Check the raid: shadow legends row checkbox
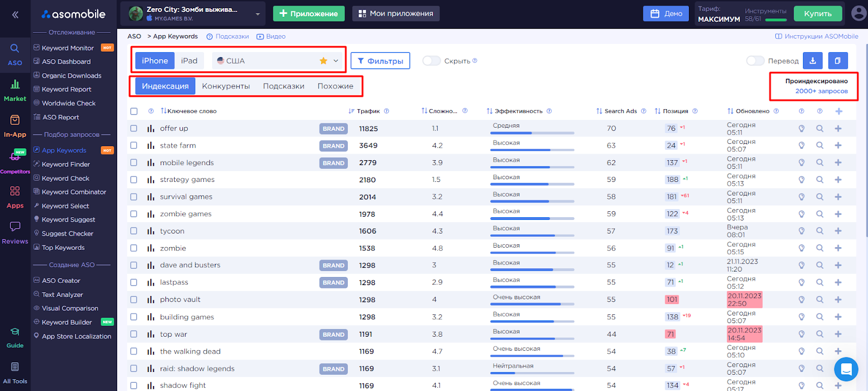 point(134,368)
